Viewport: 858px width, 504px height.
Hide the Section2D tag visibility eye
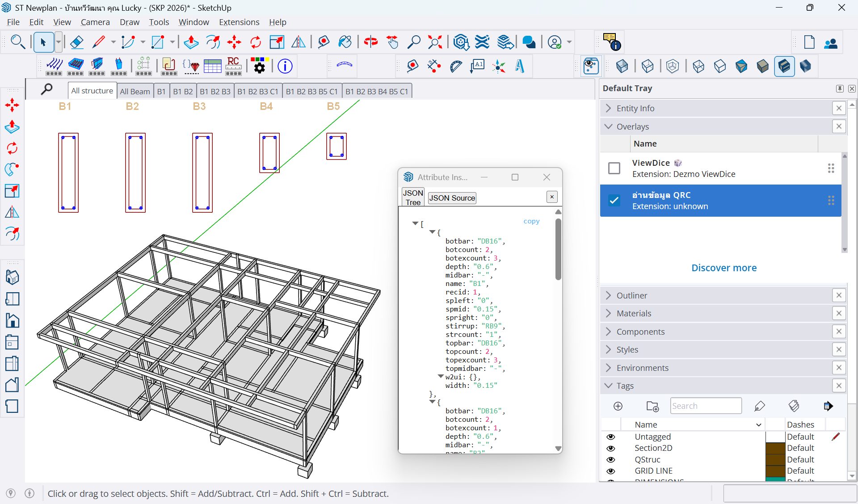point(611,448)
